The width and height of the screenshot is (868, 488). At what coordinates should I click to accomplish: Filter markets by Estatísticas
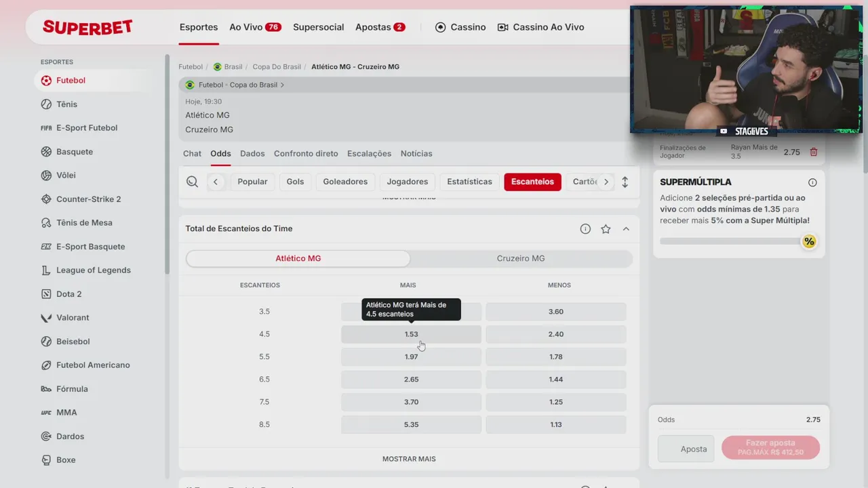click(x=469, y=182)
